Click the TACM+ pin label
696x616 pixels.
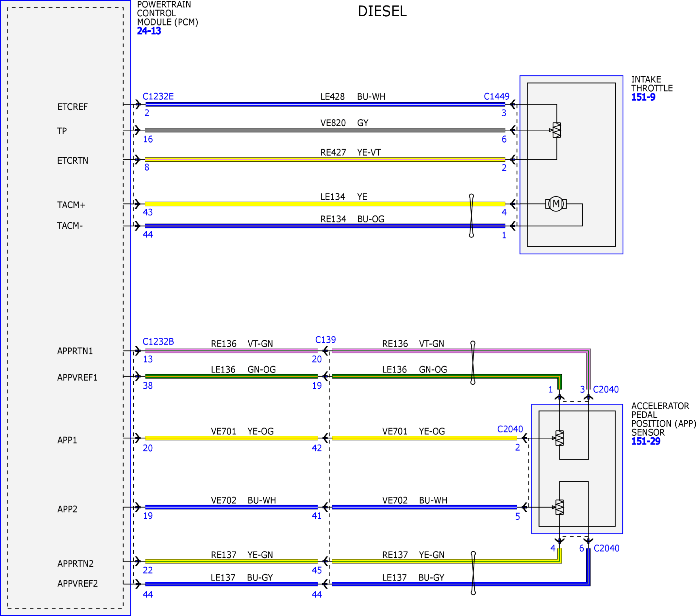coord(71,205)
